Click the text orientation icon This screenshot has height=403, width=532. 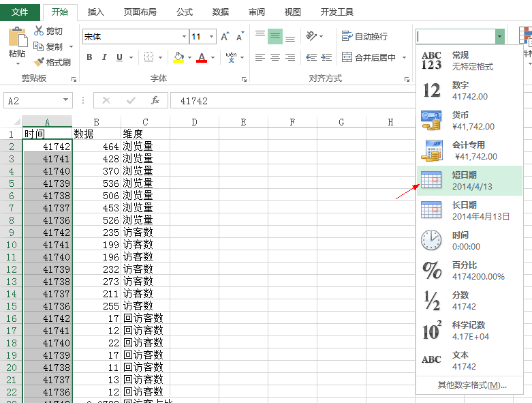coord(311,35)
